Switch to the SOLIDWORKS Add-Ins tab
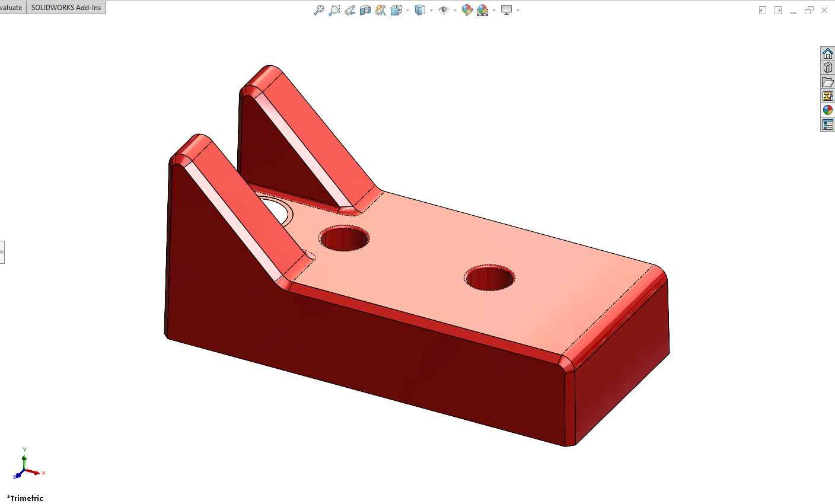 coord(66,8)
